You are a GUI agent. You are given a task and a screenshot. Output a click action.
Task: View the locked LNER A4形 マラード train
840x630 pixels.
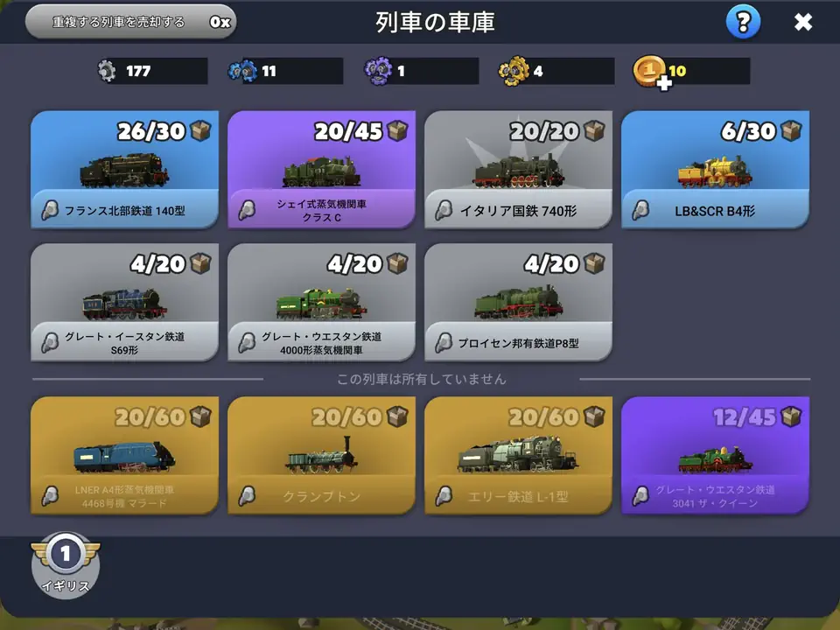click(125, 455)
